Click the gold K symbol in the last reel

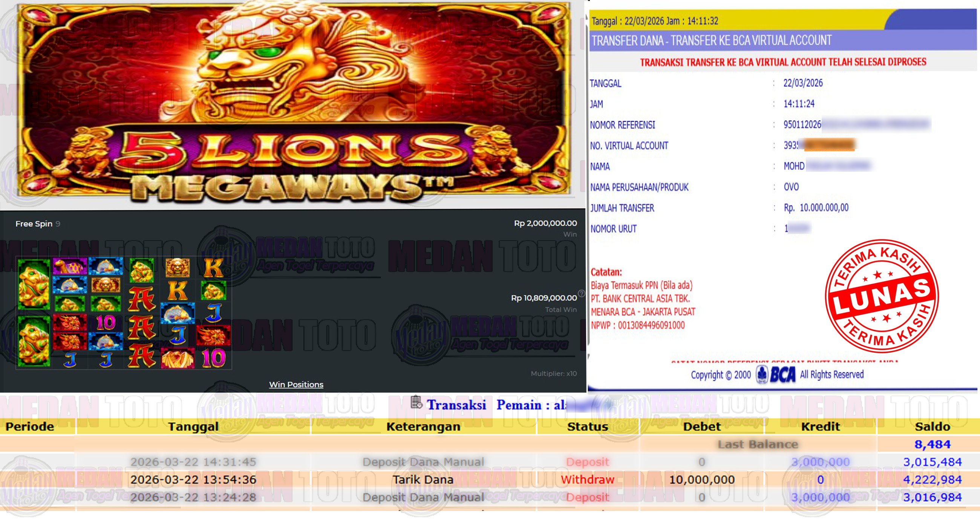click(x=213, y=268)
